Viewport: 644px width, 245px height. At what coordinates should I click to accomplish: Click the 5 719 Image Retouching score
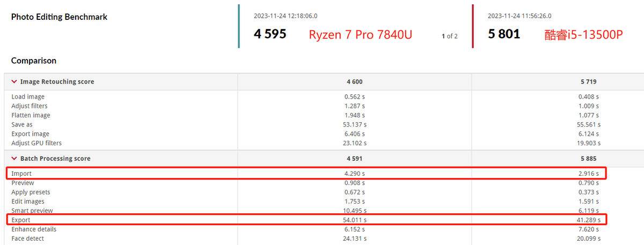(588, 82)
